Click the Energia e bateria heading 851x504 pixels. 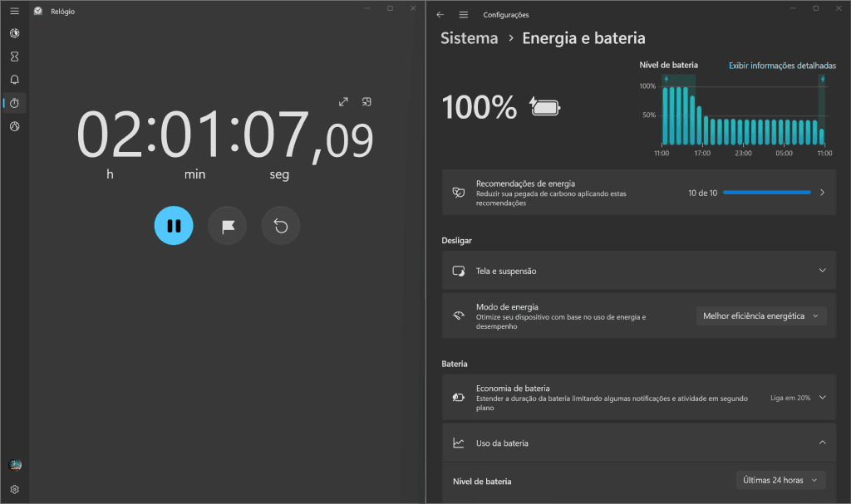(584, 38)
